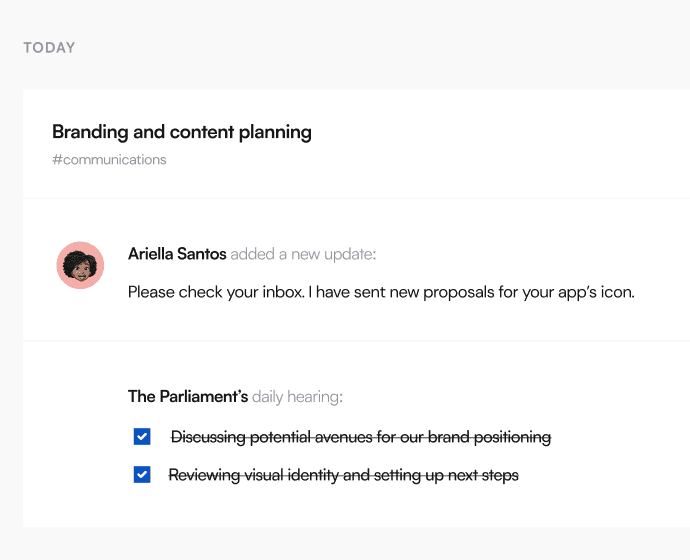Image resolution: width=690 pixels, height=560 pixels.
Task: Click the word content in the card title
Action: [x=202, y=132]
